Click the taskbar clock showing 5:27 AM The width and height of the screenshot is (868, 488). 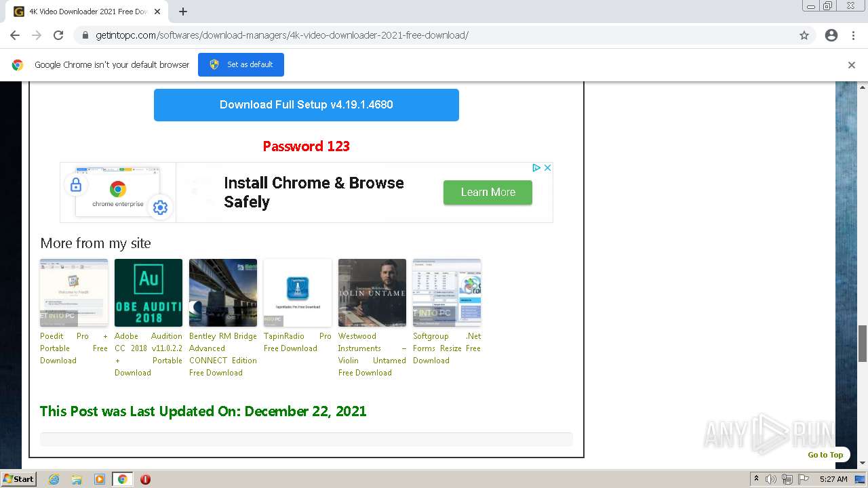pos(833,479)
